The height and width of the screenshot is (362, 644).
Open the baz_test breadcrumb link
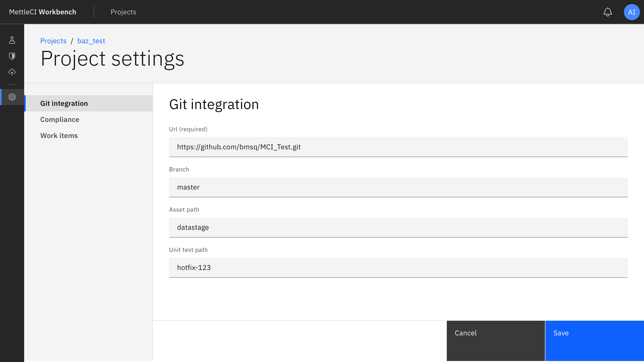pos(91,41)
